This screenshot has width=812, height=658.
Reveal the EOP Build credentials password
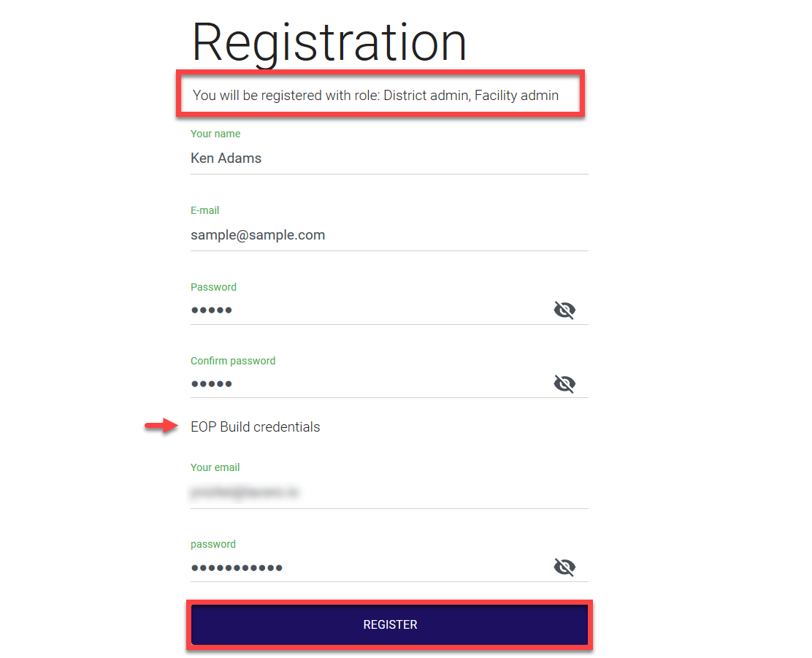point(564,567)
